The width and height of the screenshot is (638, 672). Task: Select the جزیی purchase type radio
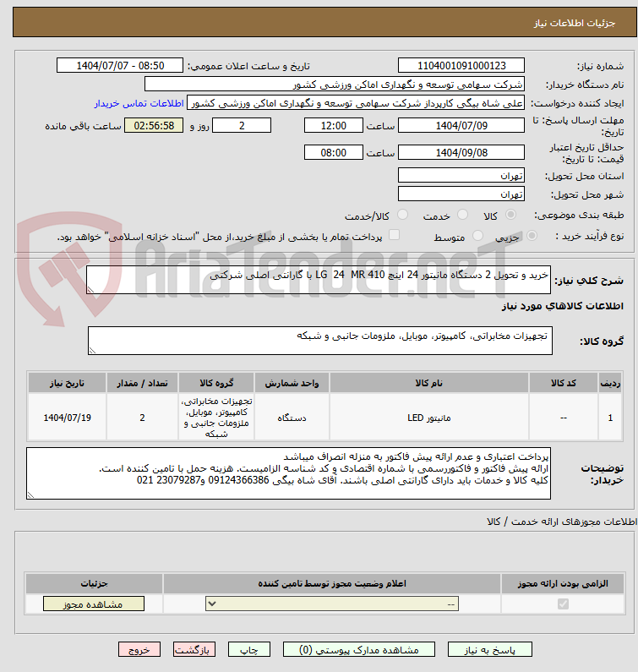pyautogui.click(x=532, y=235)
